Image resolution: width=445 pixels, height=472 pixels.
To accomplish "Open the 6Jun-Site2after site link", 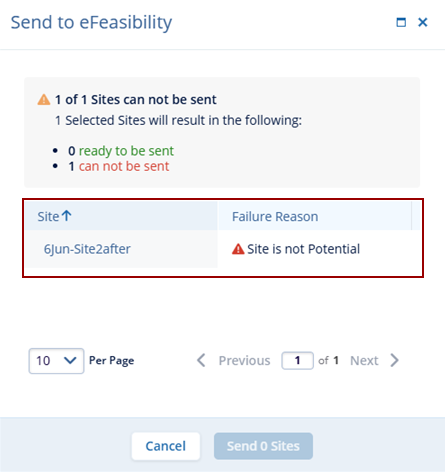I will [x=87, y=249].
